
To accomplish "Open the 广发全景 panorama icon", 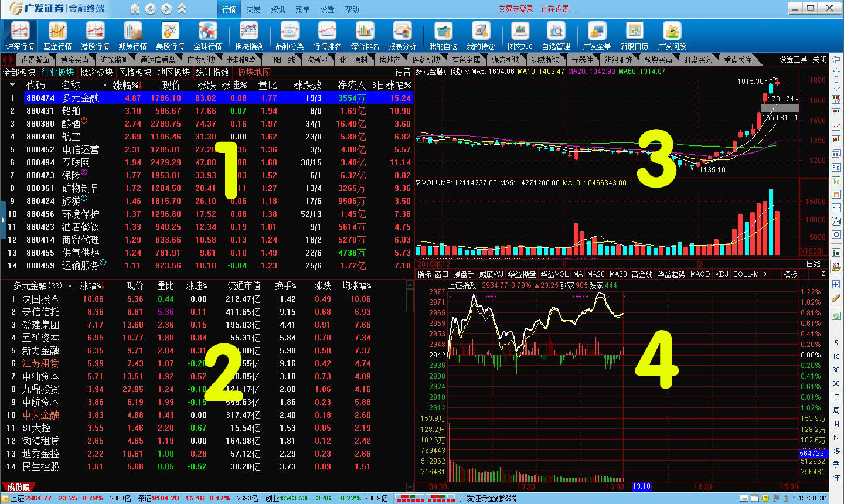I will tap(597, 36).
